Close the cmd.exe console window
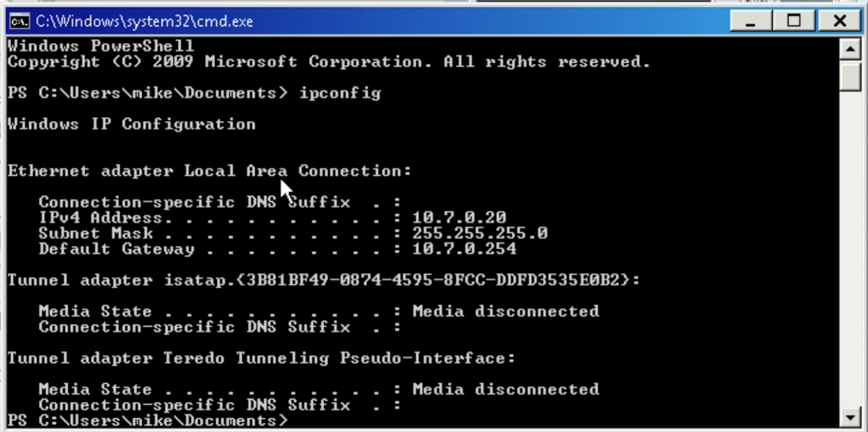The image size is (868, 432). [839, 21]
